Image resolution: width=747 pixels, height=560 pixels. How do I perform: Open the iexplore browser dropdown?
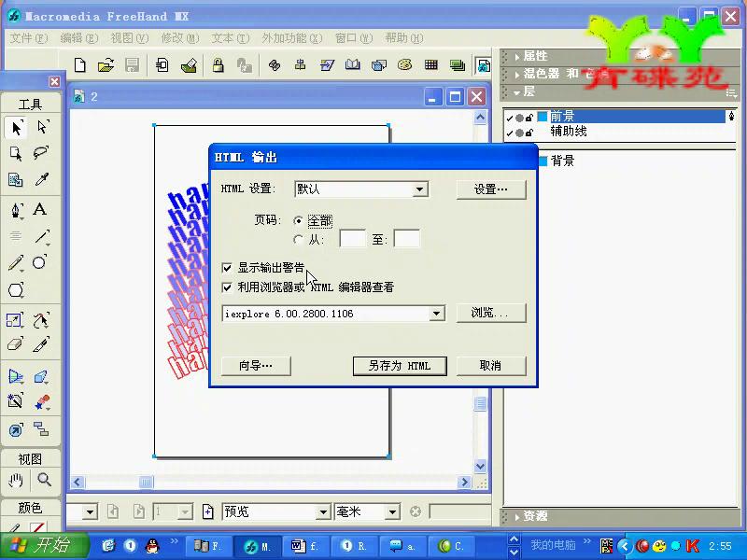point(436,314)
